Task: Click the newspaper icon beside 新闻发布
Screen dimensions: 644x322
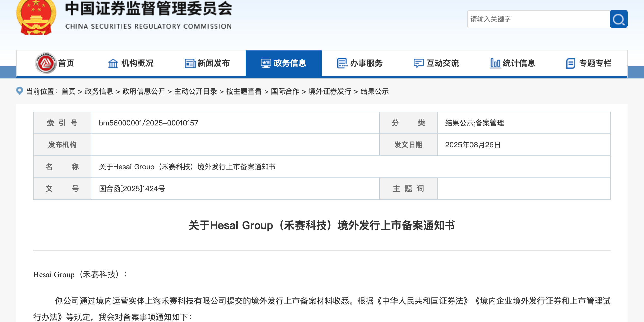Action: pyautogui.click(x=190, y=63)
